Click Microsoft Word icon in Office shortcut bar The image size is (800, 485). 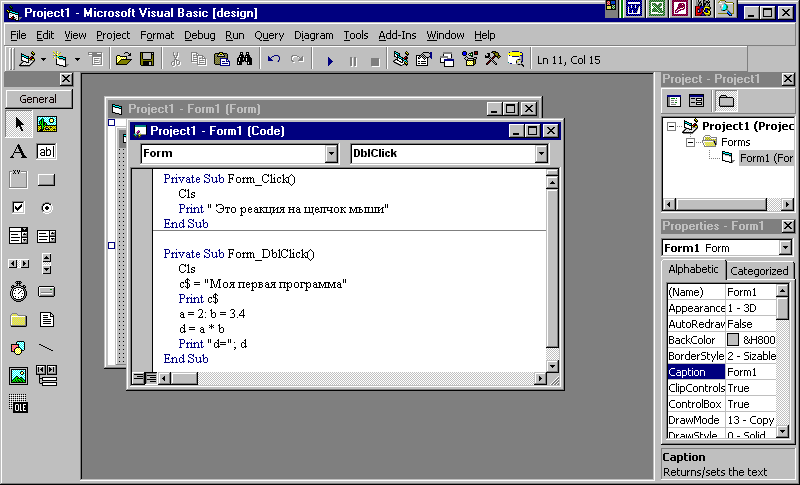tap(634, 9)
